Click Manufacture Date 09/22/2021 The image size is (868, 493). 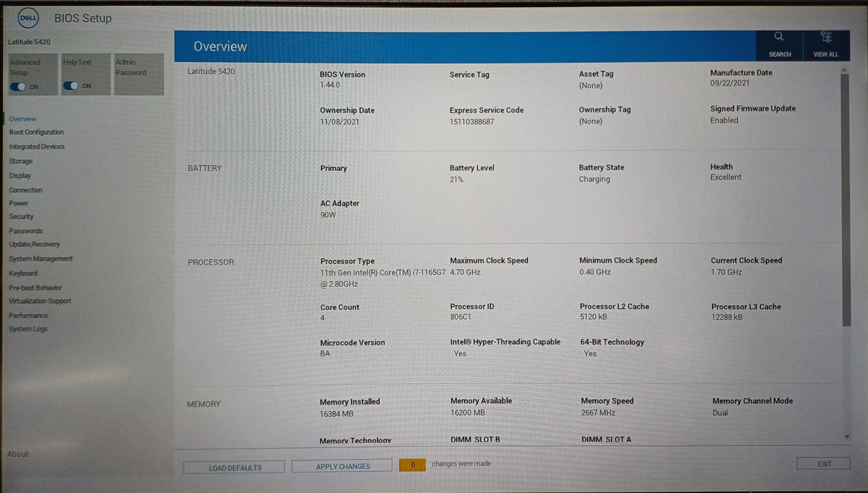[x=729, y=83]
